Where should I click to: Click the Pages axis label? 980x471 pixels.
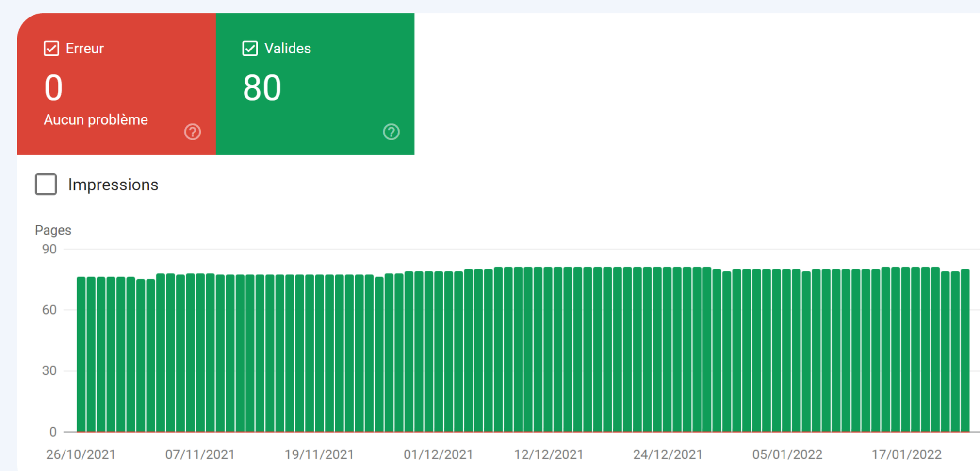coord(53,230)
